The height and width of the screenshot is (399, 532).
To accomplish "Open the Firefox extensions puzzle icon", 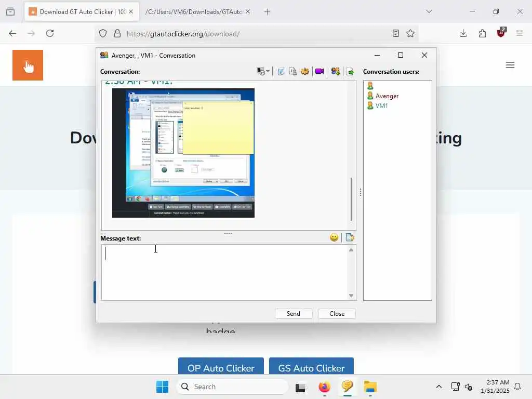I will [482, 33].
